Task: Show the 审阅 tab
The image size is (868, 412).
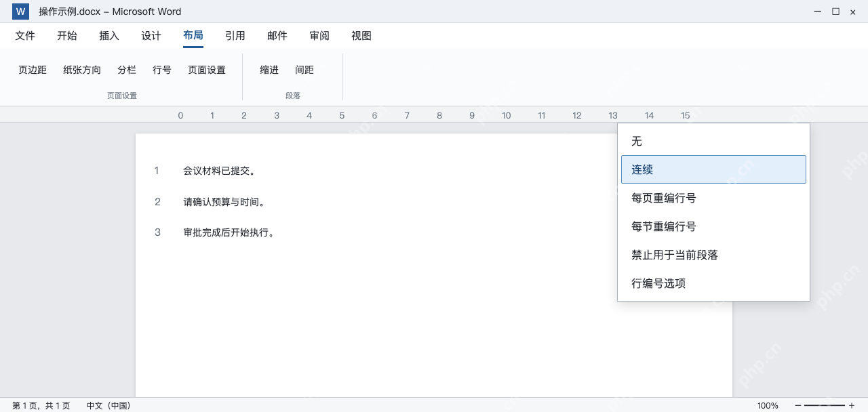Action: [319, 36]
